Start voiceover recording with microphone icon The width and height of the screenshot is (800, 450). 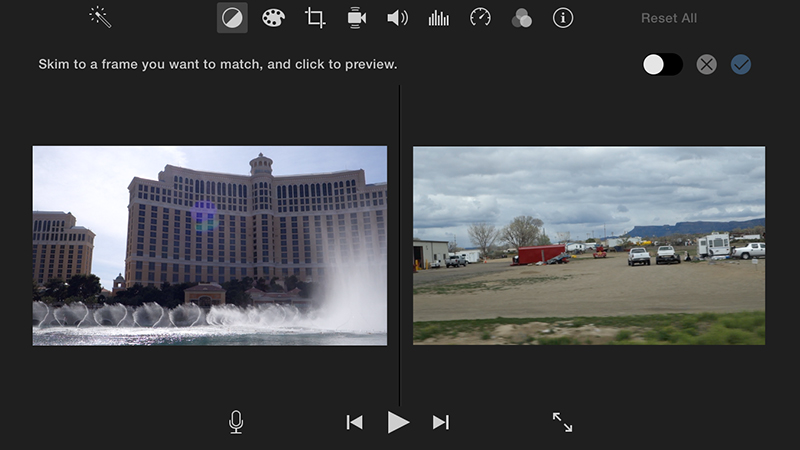[x=236, y=422]
